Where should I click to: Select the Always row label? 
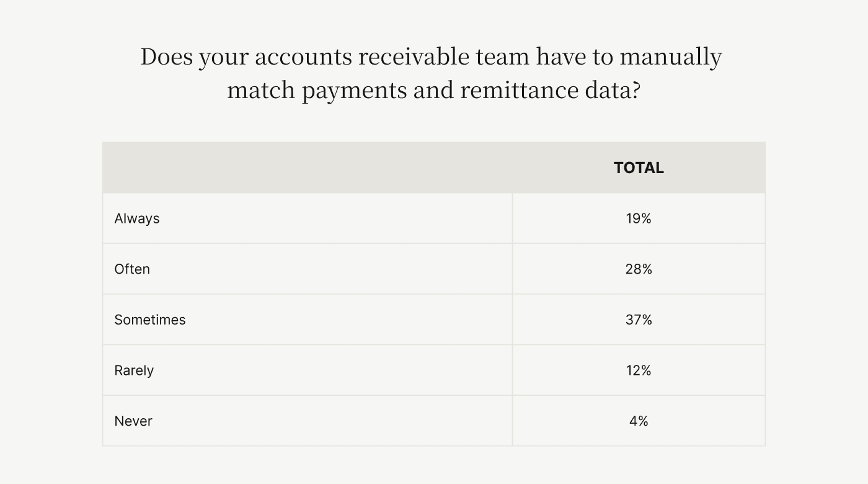click(x=137, y=218)
